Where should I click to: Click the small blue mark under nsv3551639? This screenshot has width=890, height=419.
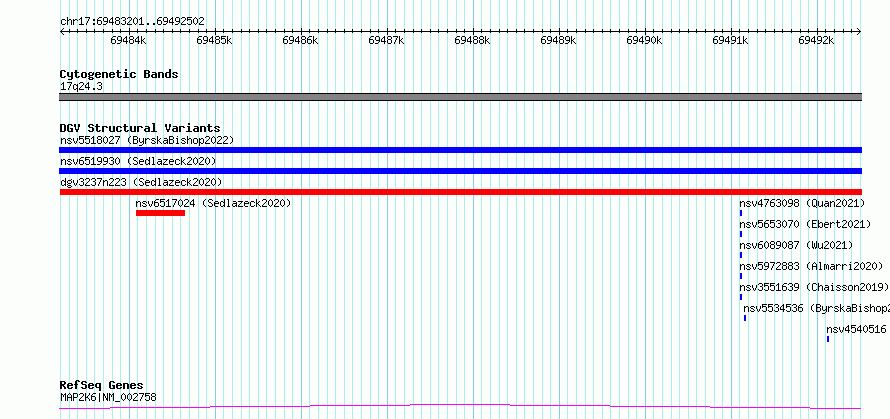741,297
